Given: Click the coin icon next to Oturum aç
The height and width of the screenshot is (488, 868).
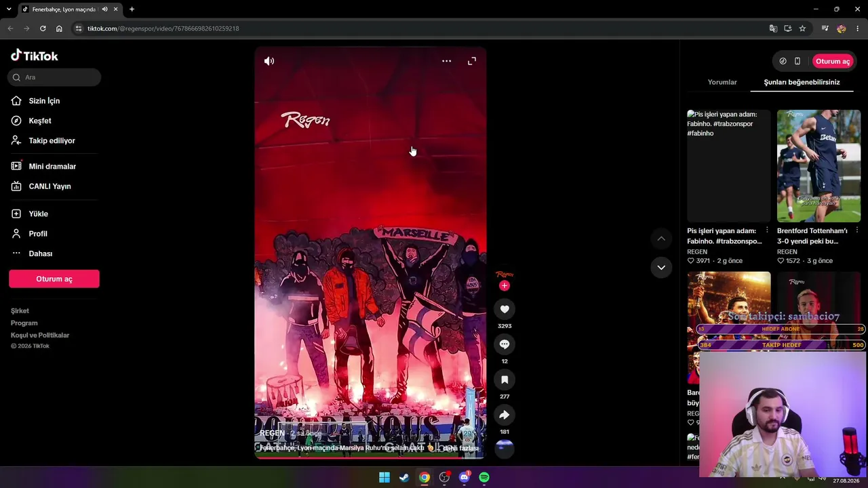Looking at the screenshot, I should [783, 61].
